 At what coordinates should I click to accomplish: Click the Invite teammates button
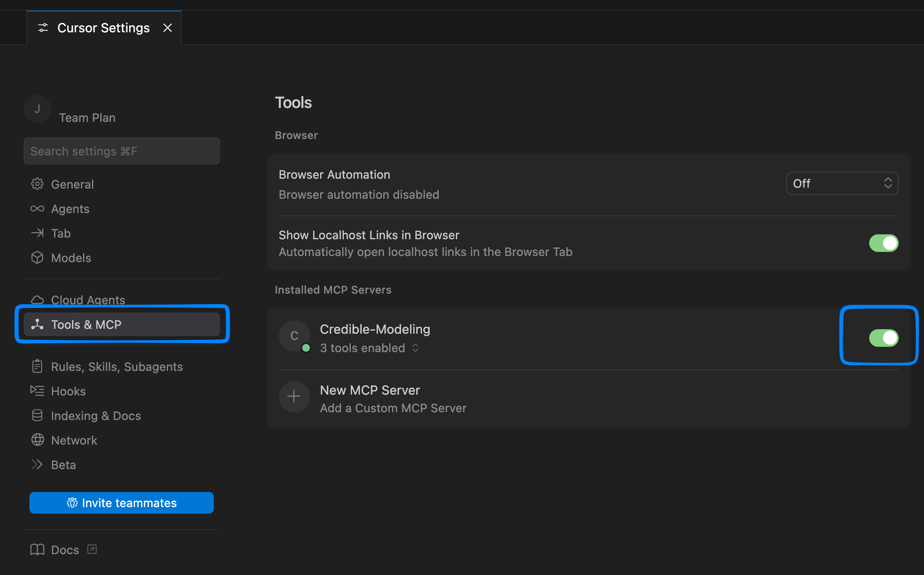coord(121,503)
